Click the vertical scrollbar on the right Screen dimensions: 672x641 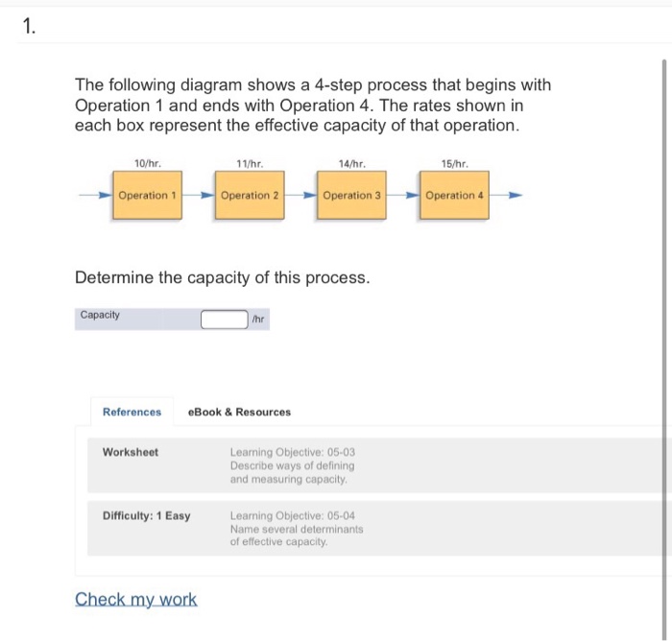pos(664,349)
